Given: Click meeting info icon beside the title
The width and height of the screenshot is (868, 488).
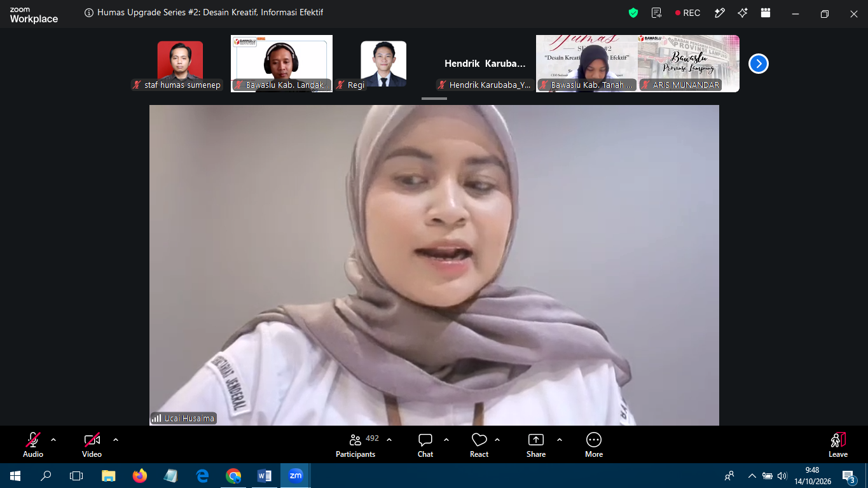Looking at the screenshot, I should 89,13.
